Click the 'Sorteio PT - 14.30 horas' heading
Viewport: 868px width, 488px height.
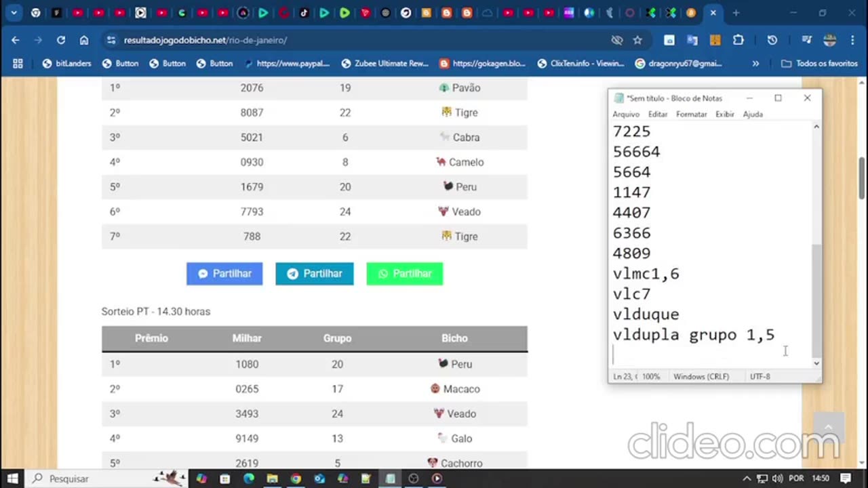[x=156, y=312]
